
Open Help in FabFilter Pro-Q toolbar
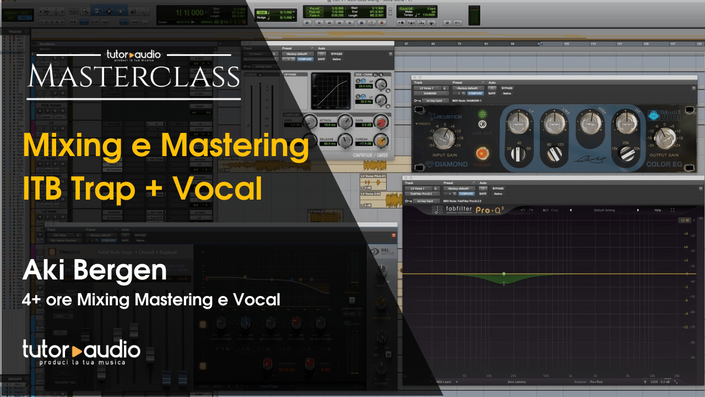(x=657, y=210)
